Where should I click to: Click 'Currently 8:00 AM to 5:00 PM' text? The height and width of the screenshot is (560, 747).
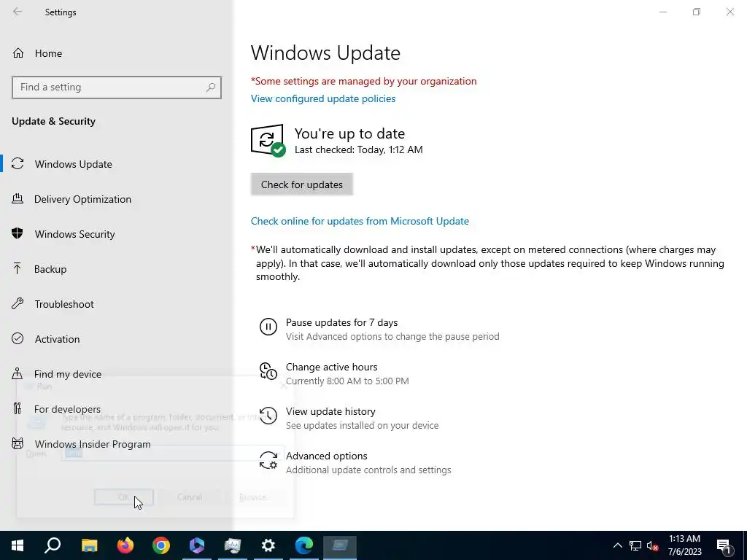(347, 381)
